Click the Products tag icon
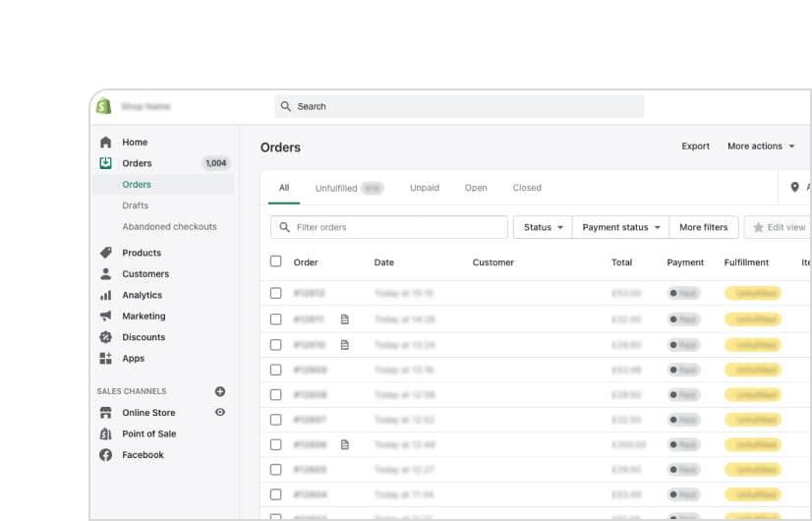The height and width of the screenshot is (521, 812). pos(106,253)
